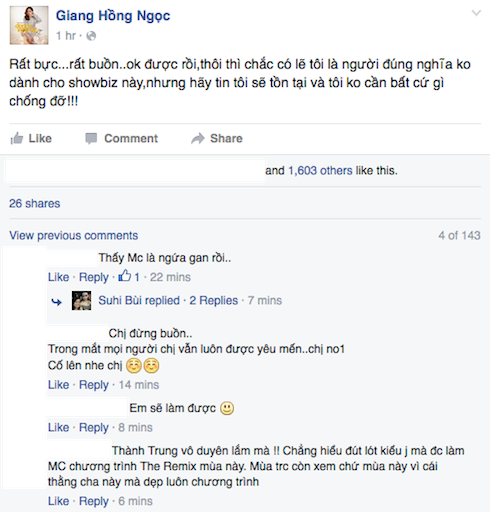Open the 26 shares list
This screenshot has height=512, width=490.
pos(35,203)
